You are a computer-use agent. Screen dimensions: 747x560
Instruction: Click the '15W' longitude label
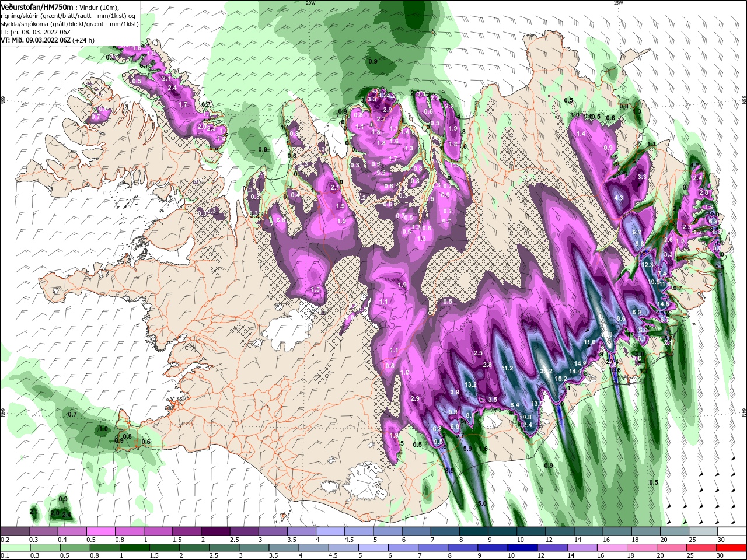pos(618,2)
